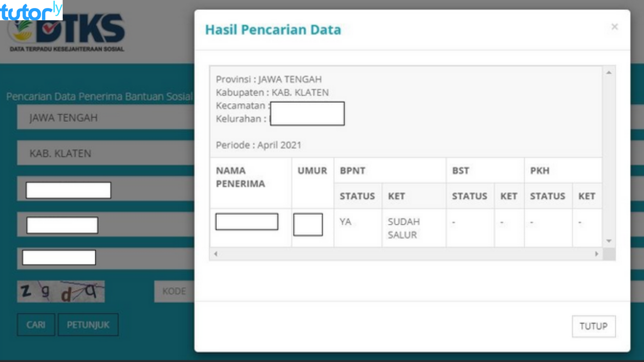
Task: Click the down arrow on the results scrollbar
Action: (x=608, y=241)
